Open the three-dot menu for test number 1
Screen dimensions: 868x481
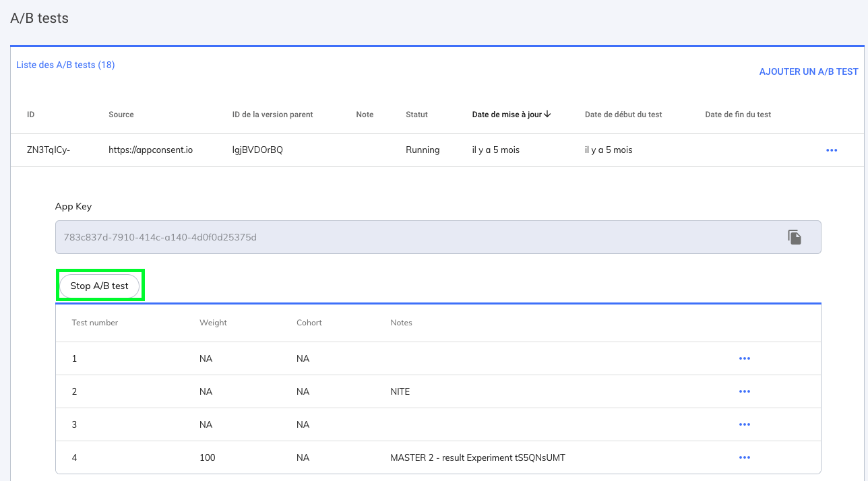point(745,358)
